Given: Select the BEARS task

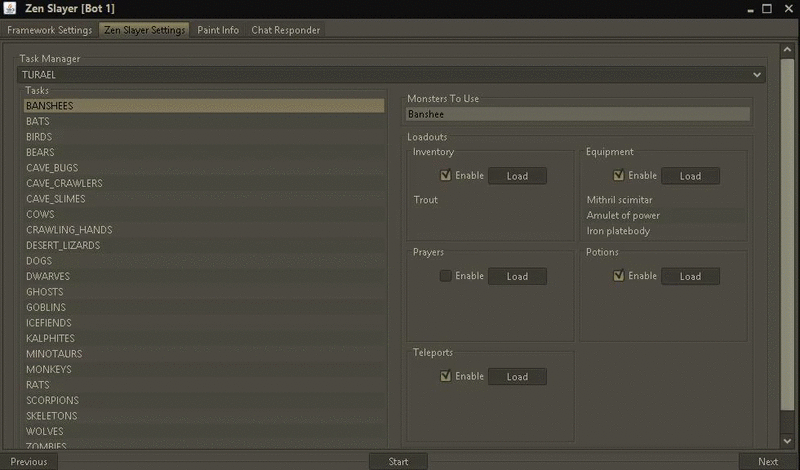Looking at the screenshot, I should [x=204, y=152].
